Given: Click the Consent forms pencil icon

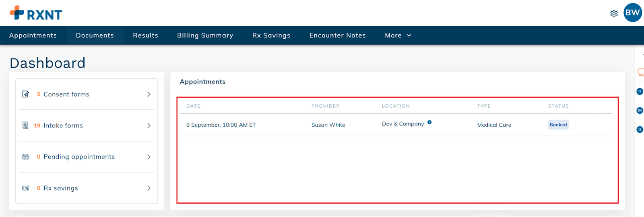Looking at the screenshot, I should (26, 94).
